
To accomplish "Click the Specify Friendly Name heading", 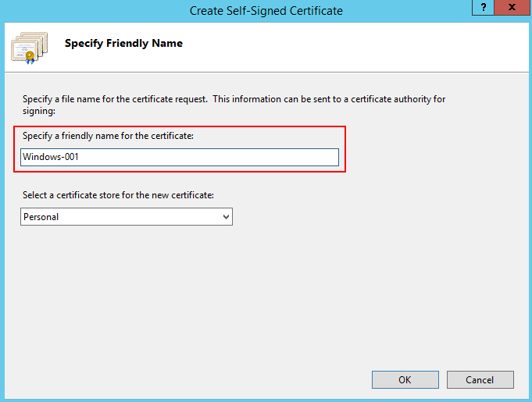I will point(123,44).
